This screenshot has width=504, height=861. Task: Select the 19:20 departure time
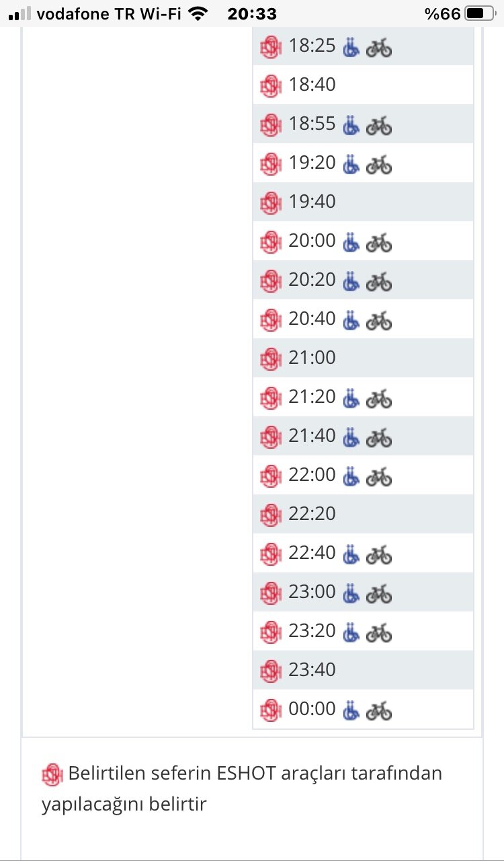click(x=312, y=163)
